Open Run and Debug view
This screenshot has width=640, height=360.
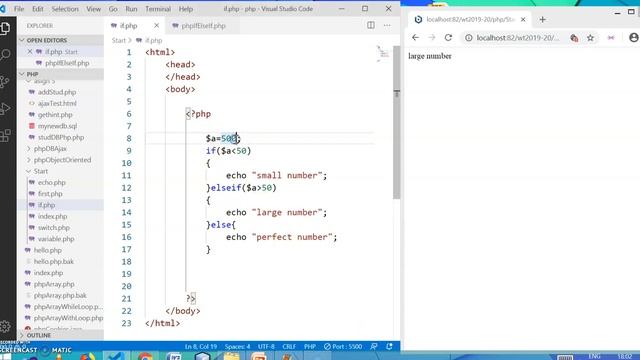coord(5,109)
